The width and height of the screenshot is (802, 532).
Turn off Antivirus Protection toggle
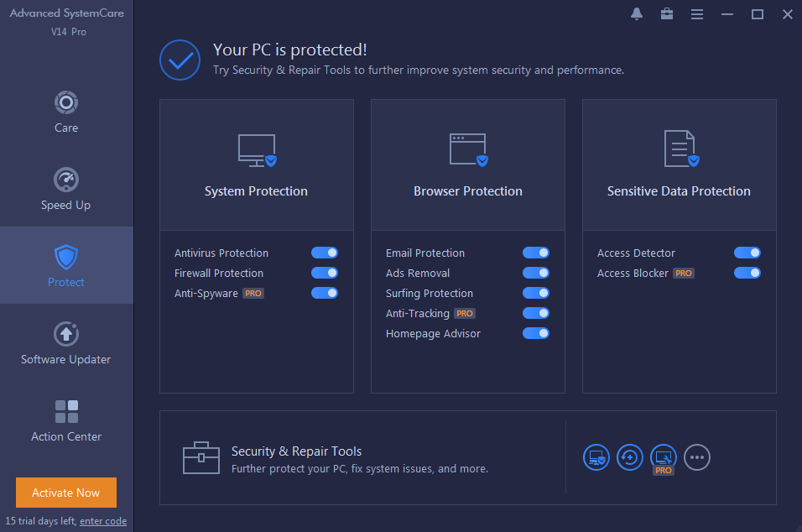tap(325, 253)
